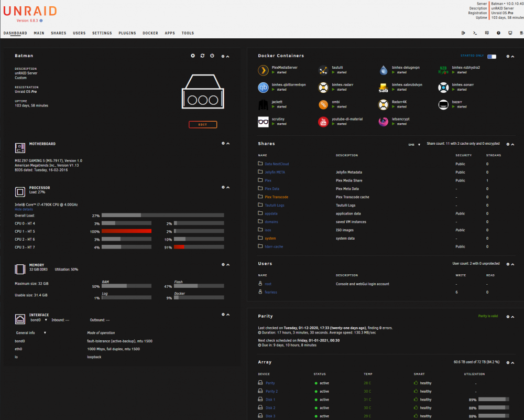Switch to the Plugins tab
This screenshot has height=420, width=524.
pyautogui.click(x=127, y=33)
